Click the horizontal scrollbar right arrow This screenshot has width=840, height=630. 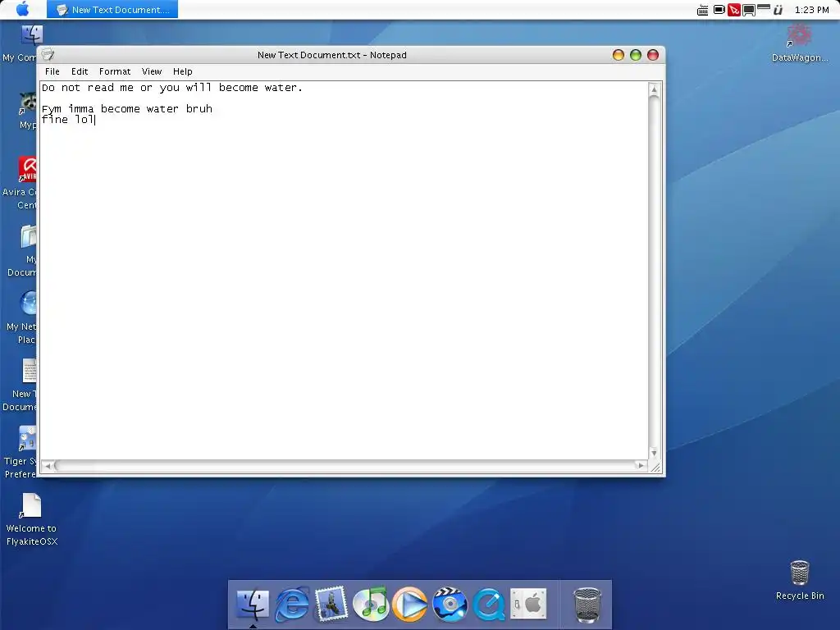[x=641, y=466]
